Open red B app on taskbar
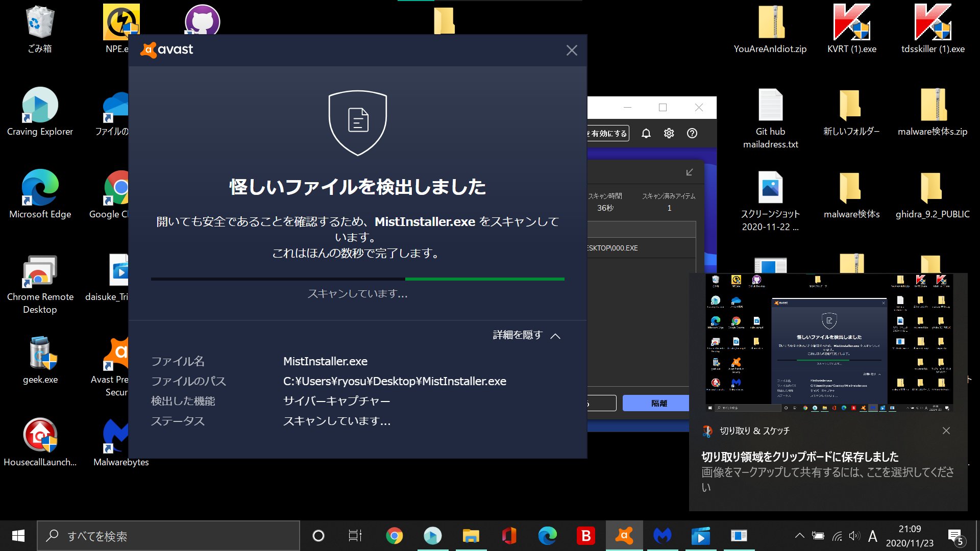Viewport: 980px width, 551px height. click(x=586, y=536)
